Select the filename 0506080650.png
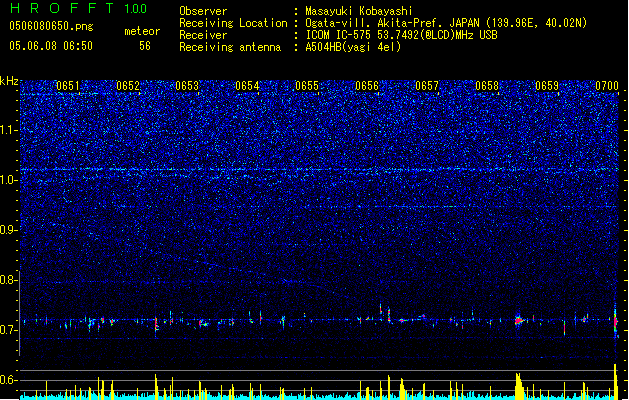Image resolution: width=629 pixels, height=400 pixels. [51, 26]
